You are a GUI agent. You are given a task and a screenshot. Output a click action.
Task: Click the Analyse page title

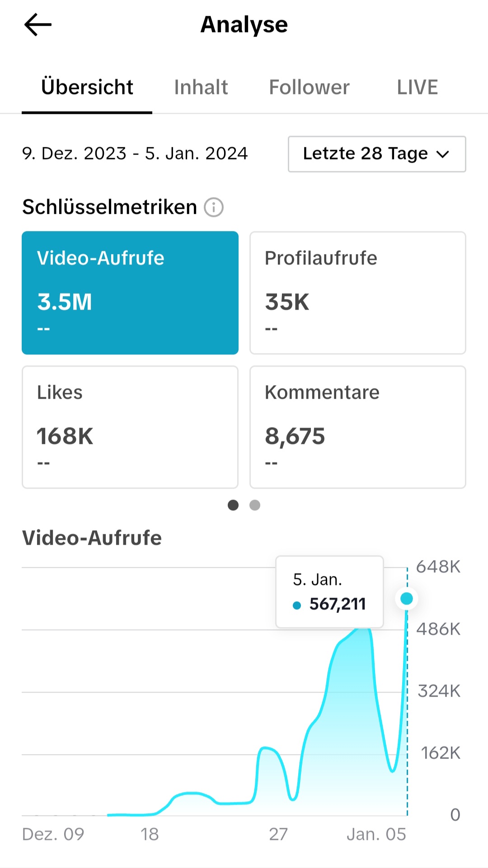coord(244,24)
